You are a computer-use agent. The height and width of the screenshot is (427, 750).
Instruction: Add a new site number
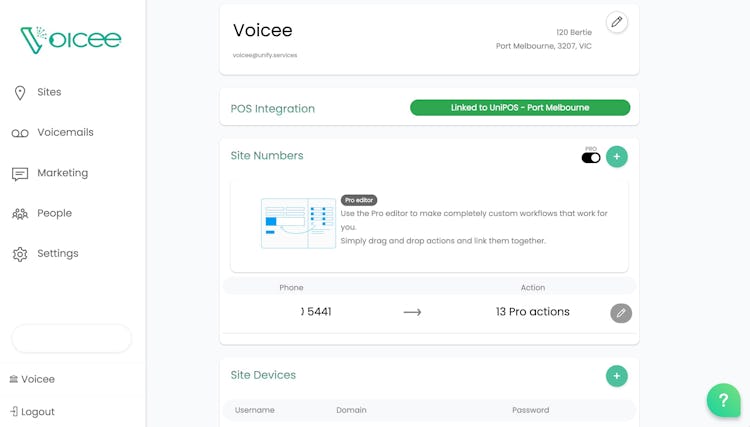(617, 156)
